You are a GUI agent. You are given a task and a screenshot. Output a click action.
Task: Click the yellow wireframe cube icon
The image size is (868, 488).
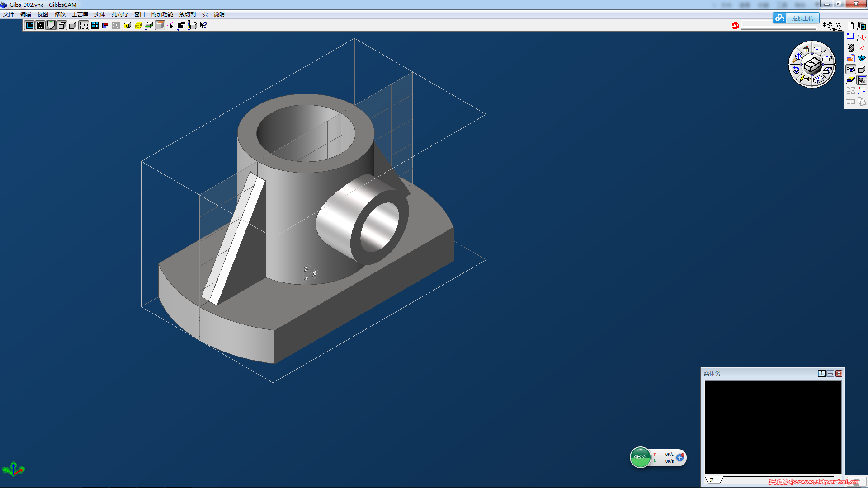138,25
